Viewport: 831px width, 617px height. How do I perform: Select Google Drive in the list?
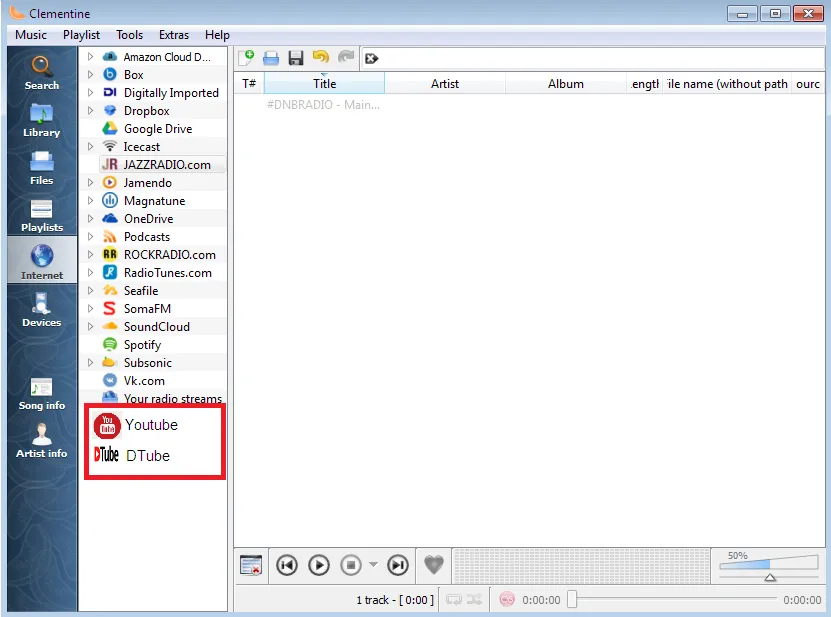[158, 129]
